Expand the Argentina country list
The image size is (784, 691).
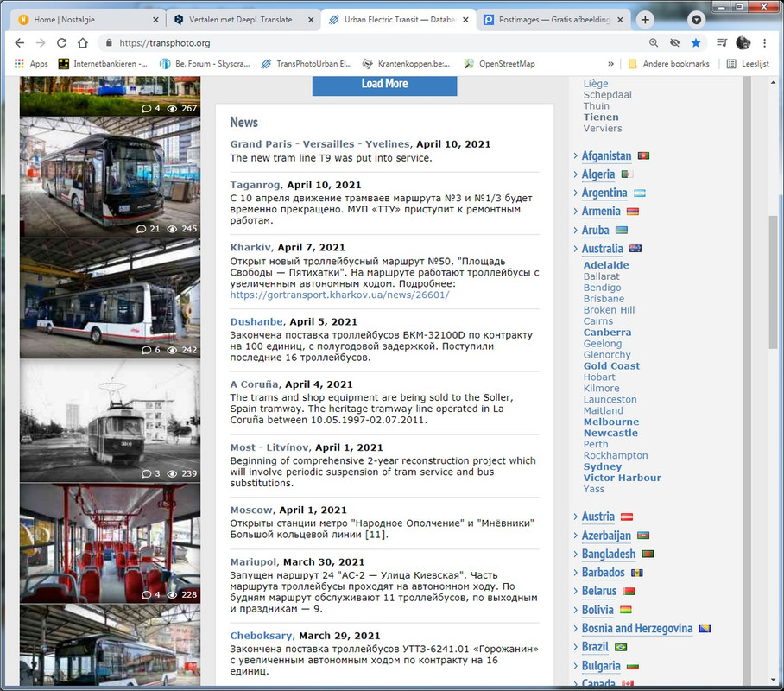pyautogui.click(x=604, y=193)
